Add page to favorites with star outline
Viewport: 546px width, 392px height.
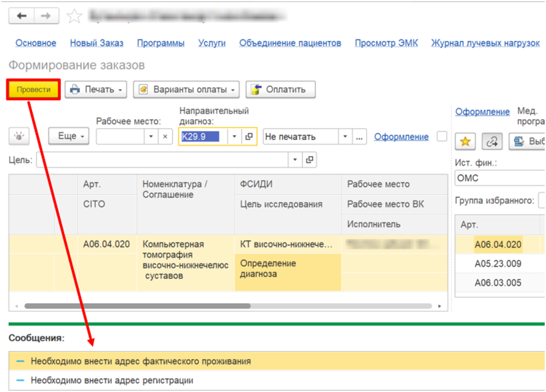(75, 16)
